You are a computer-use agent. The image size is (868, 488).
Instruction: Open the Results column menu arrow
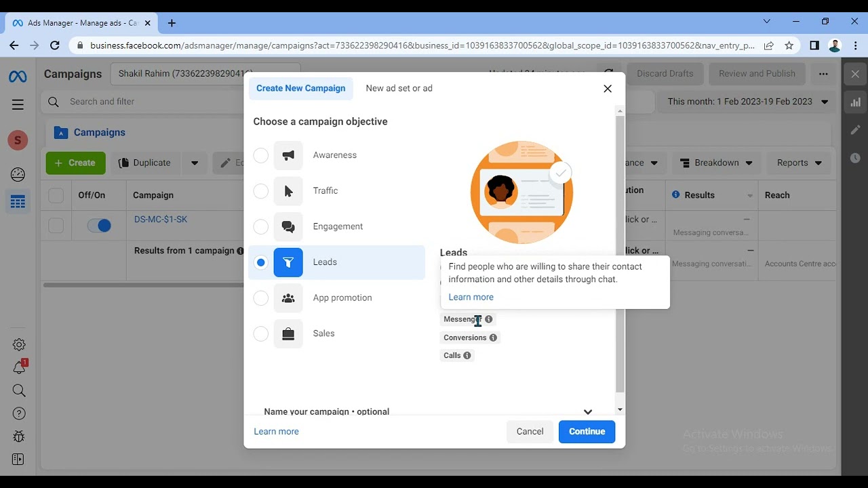point(750,196)
